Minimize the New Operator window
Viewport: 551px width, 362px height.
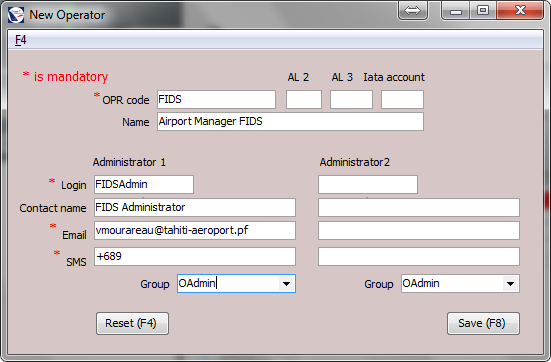point(455,11)
